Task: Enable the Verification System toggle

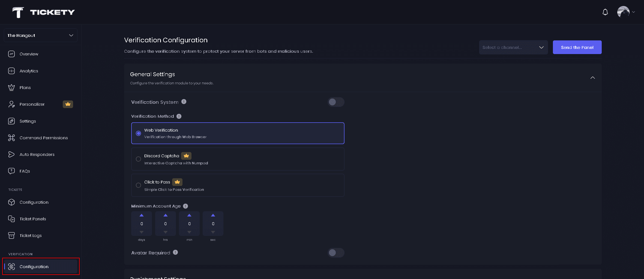Action: pos(336,102)
